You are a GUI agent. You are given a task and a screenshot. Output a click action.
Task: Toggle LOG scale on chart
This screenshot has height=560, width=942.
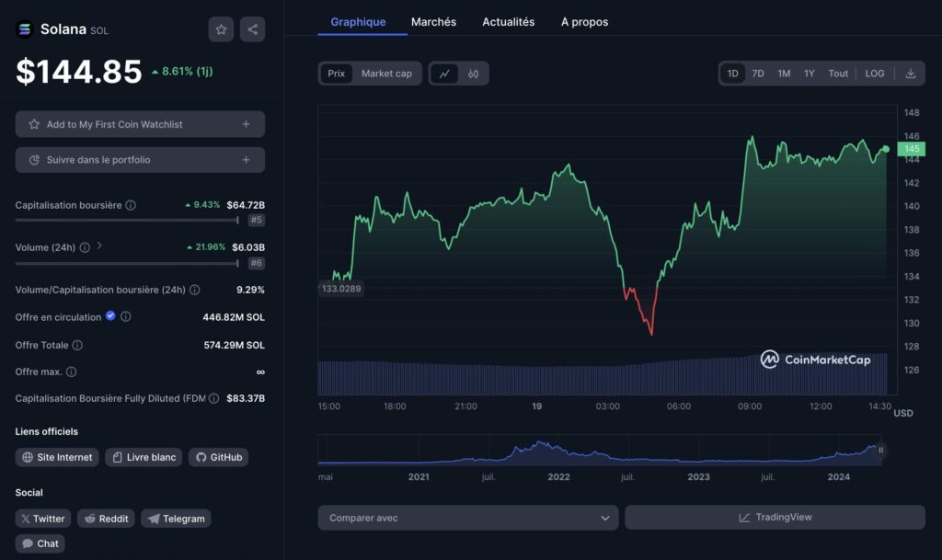875,74
